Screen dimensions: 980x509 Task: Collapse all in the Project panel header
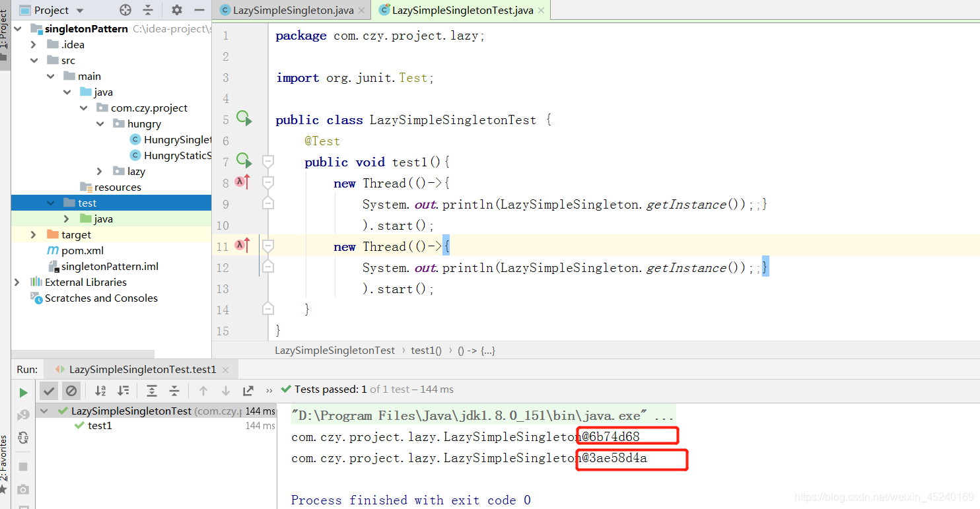(x=148, y=10)
